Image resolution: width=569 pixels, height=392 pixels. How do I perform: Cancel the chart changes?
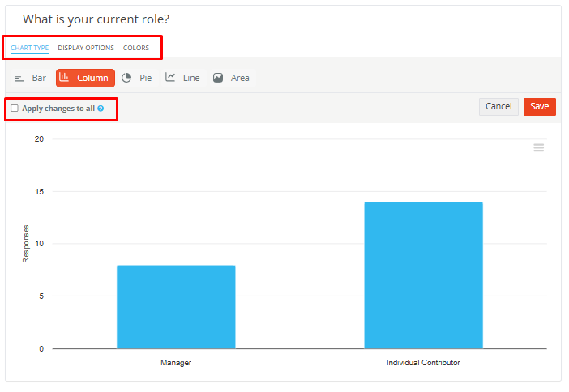pyautogui.click(x=498, y=107)
